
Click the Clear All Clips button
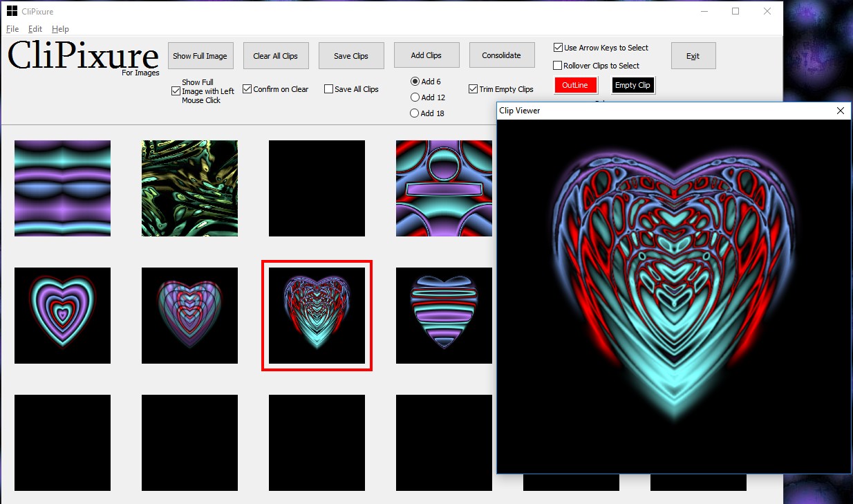click(x=276, y=56)
